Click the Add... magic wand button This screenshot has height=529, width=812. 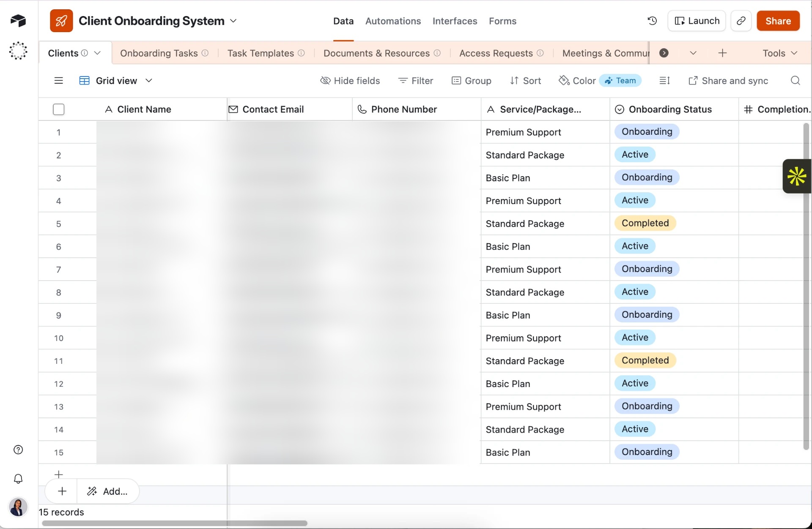pyautogui.click(x=107, y=491)
